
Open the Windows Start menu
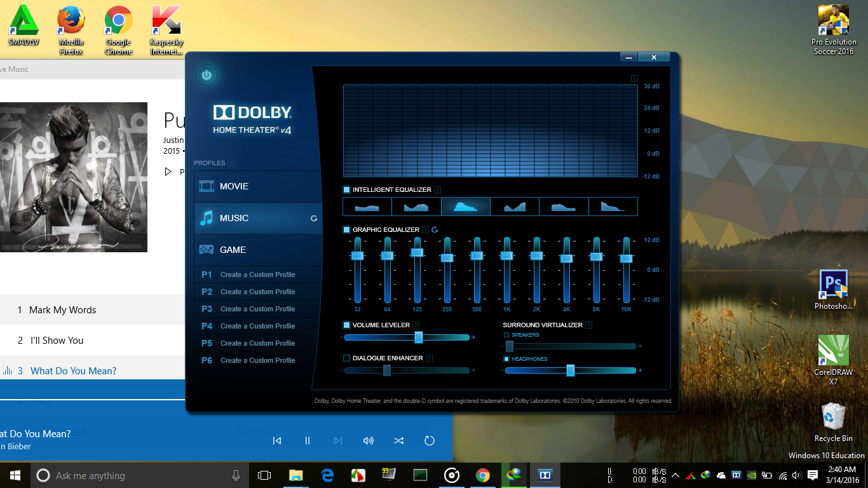point(15,475)
